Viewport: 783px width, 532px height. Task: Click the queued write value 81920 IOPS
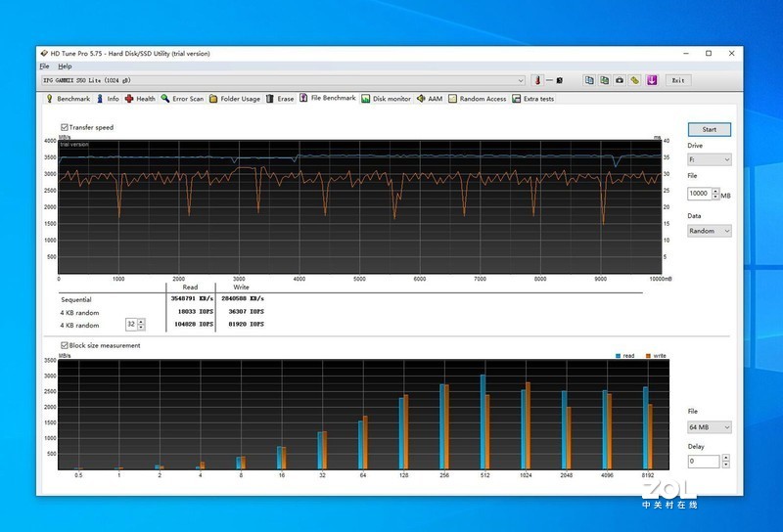coord(247,325)
